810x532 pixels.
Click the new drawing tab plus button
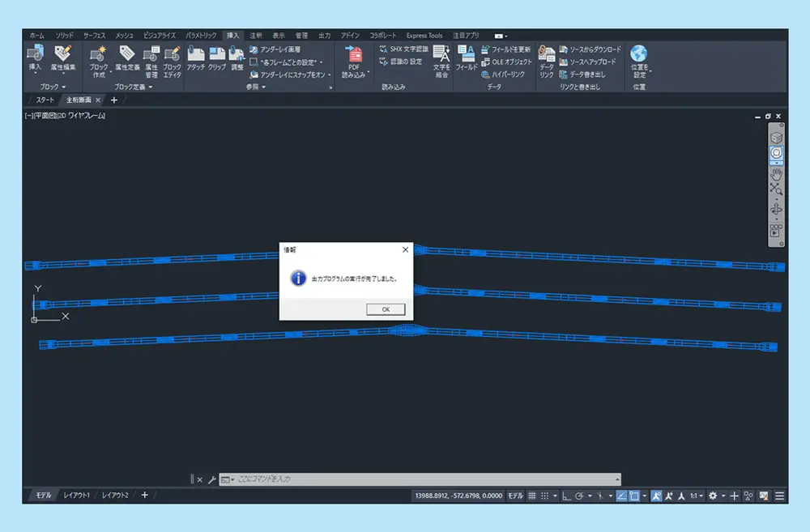114,100
